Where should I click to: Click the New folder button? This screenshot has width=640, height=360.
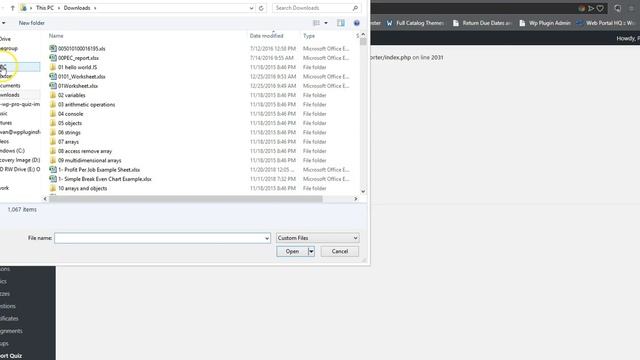pos(31,23)
